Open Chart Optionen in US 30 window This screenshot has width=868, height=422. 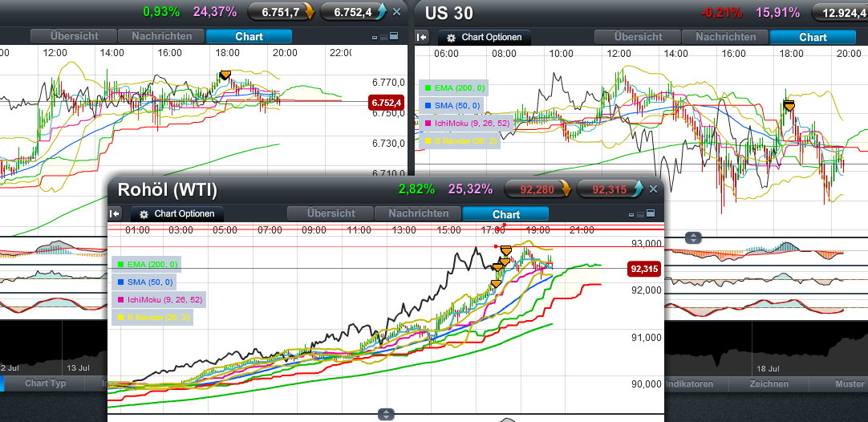(484, 38)
